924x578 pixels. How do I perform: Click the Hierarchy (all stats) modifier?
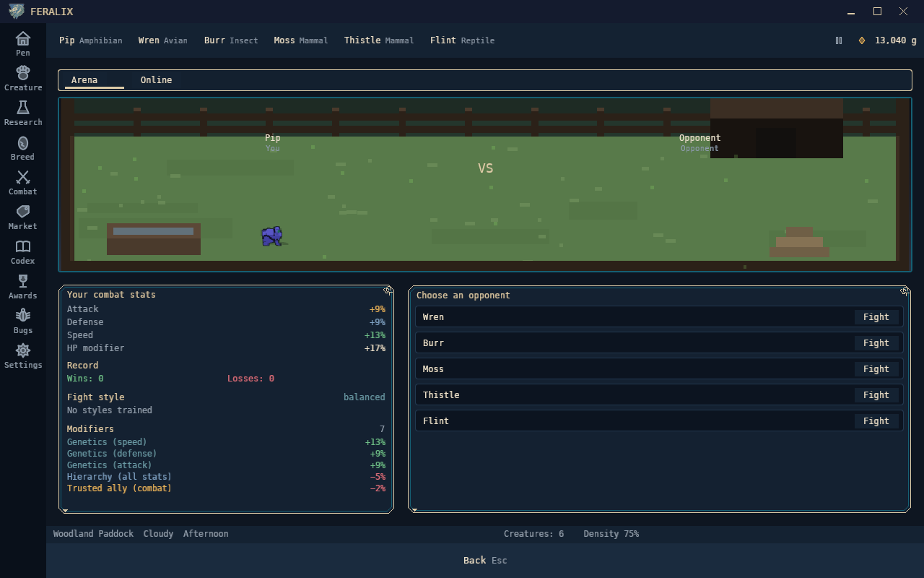(226, 477)
